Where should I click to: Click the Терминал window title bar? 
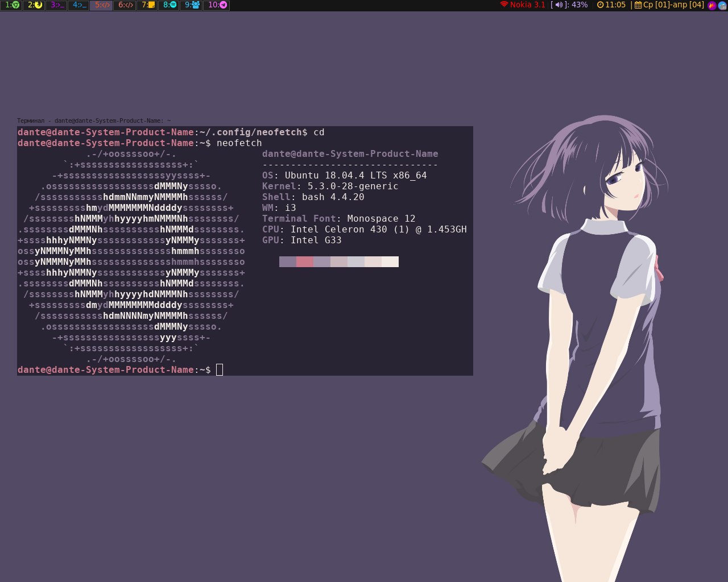(245, 120)
